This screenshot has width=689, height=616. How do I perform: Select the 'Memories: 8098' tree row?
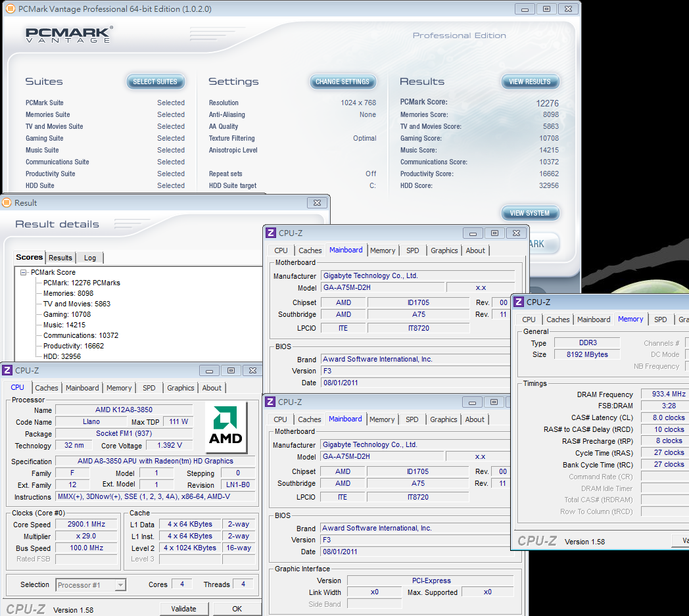point(68,293)
